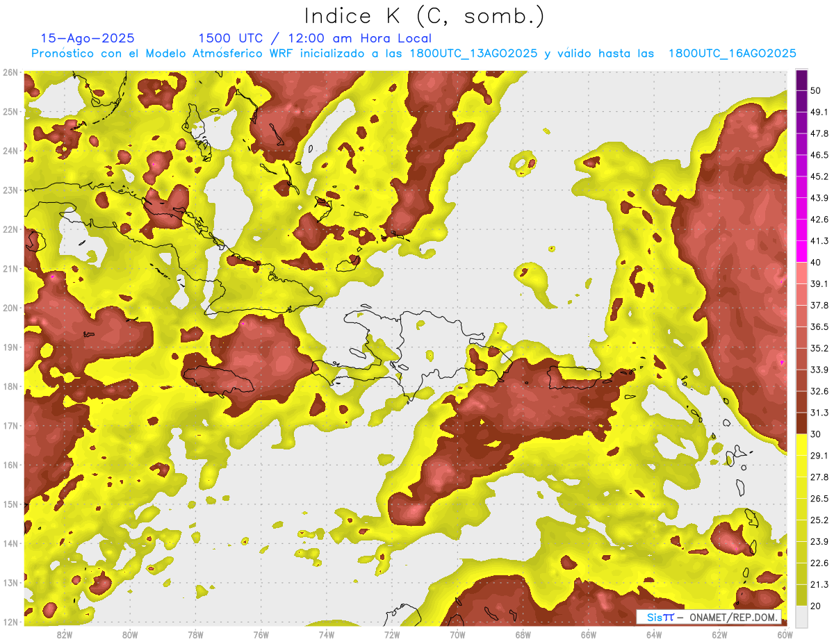Click the magenta swatch between 40 and 41.3
Screen dimensions: 834x644
coord(801,251)
